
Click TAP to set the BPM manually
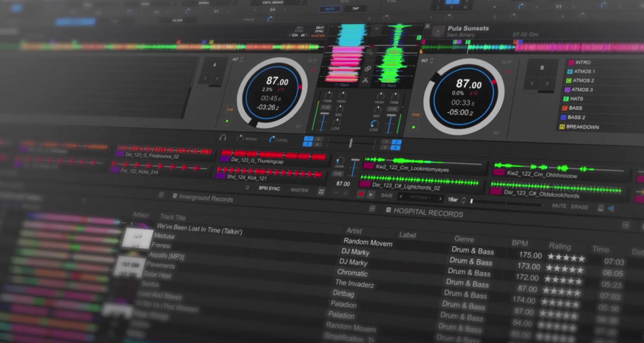tap(355, 9)
